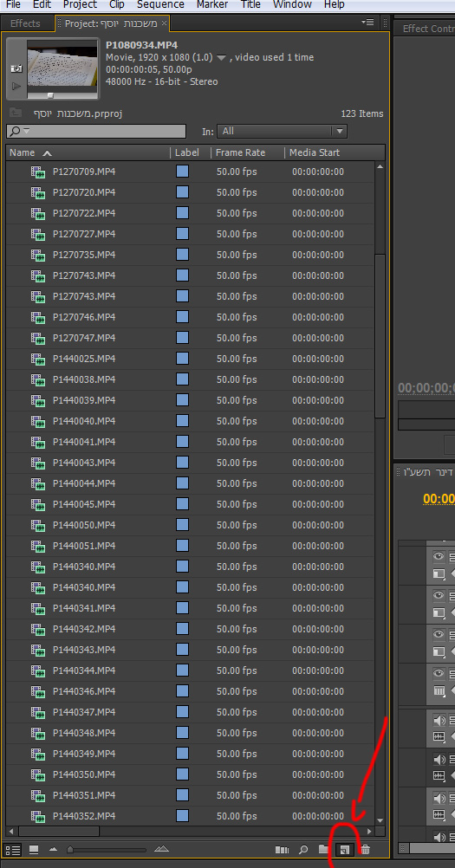Expand the search filter magnifier dropdown
Screen dimensions: 455x868
pyautogui.click(x=19, y=131)
